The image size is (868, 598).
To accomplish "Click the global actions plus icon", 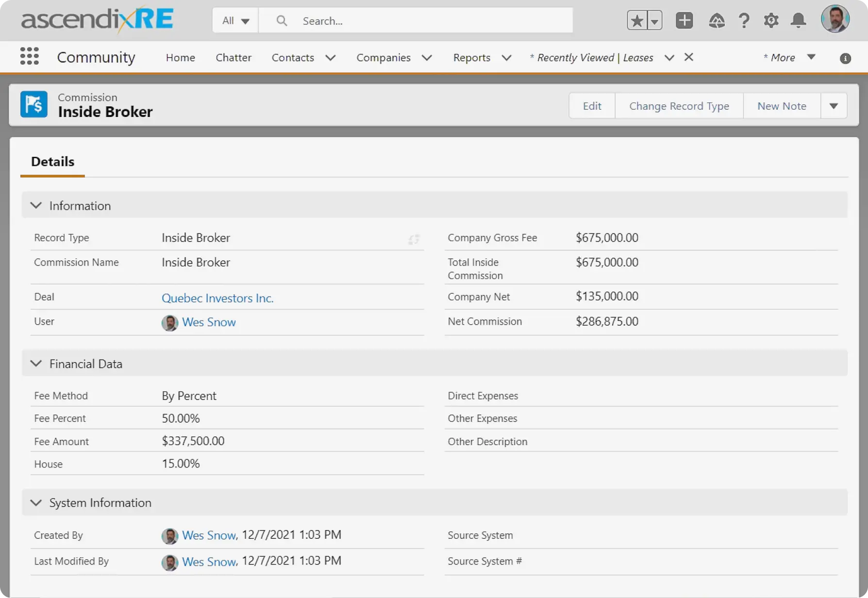I will [x=684, y=20].
